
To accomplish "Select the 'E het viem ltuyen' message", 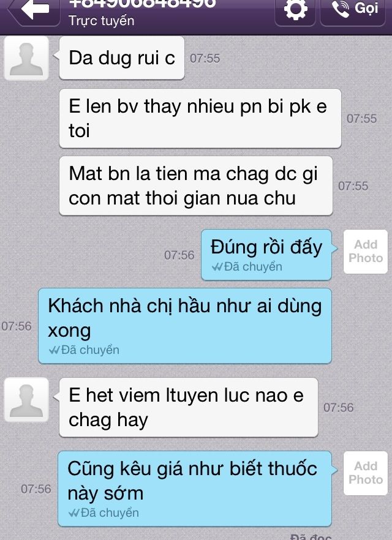I will pos(189,407).
